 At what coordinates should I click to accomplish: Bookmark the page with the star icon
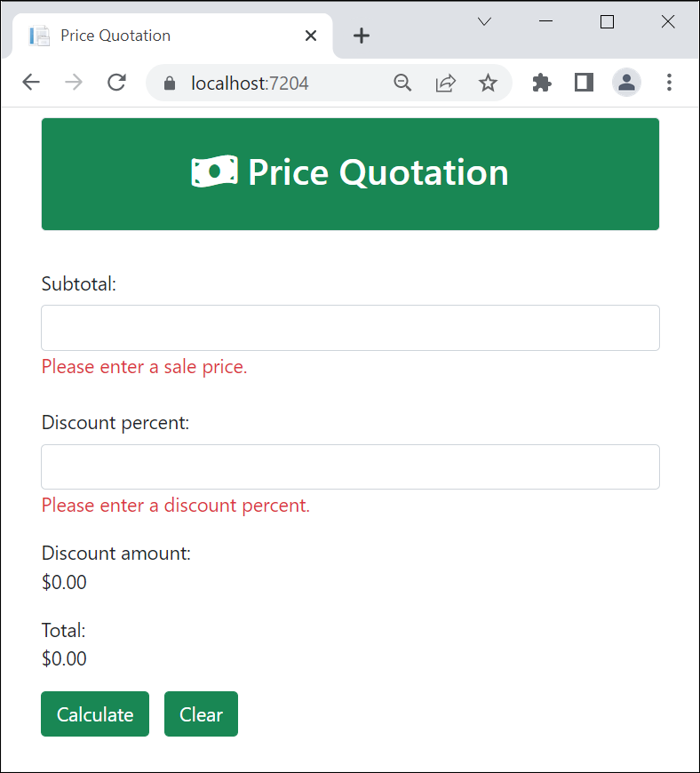tap(489, 82)
